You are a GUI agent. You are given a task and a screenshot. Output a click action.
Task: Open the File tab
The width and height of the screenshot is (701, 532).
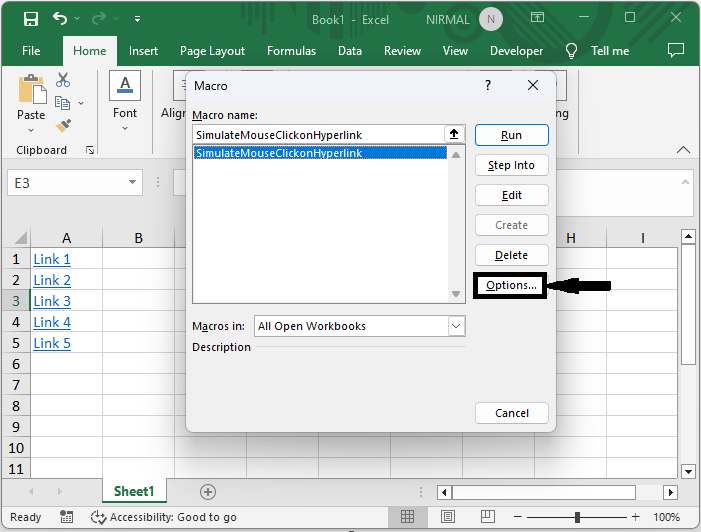[31, 51]
